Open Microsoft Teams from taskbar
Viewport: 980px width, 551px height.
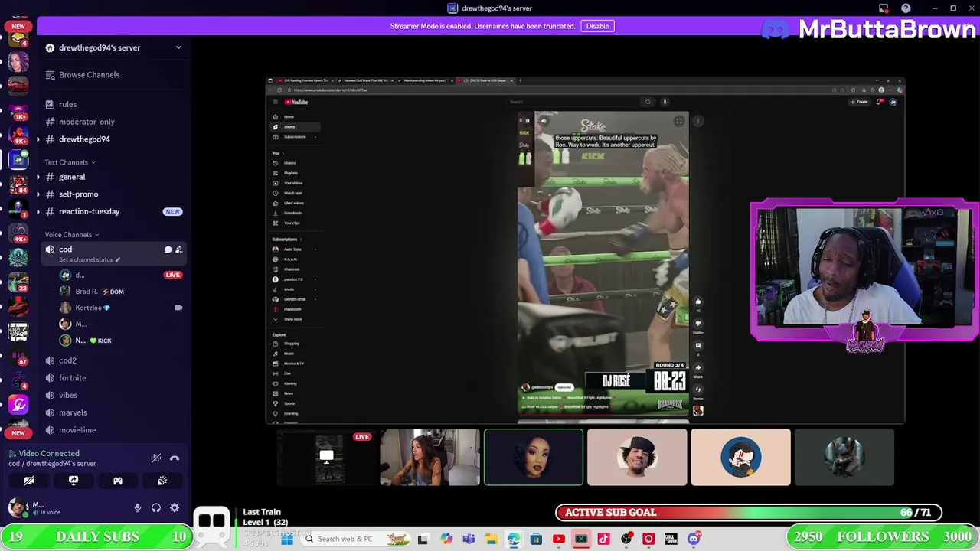tap(469, 539)
